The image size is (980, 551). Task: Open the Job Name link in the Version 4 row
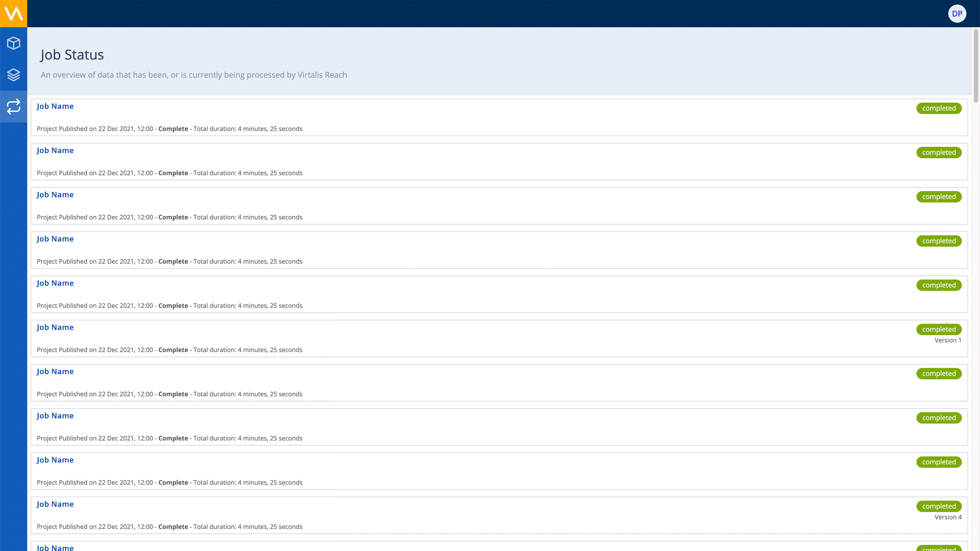coord(55,504)
